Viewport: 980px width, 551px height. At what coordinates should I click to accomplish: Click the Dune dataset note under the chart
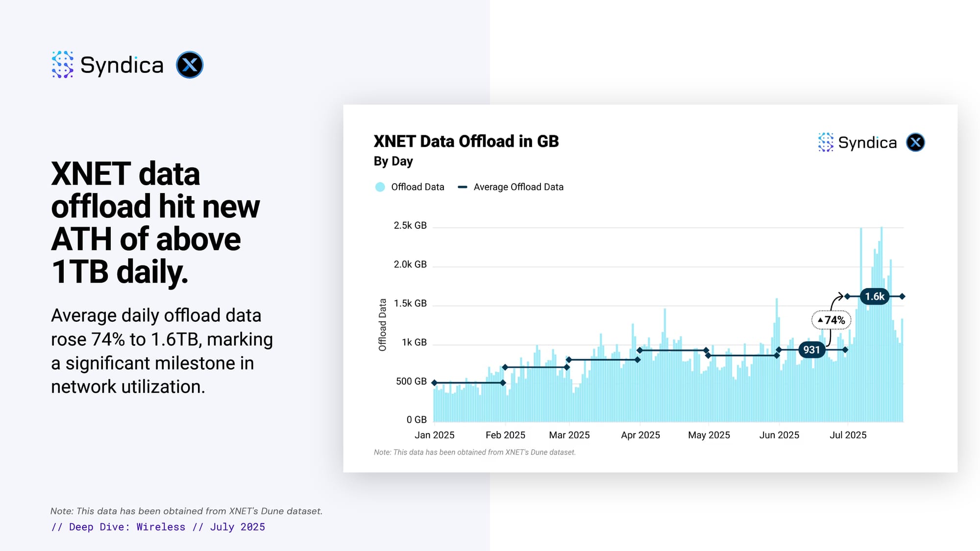tap(474, 452)
